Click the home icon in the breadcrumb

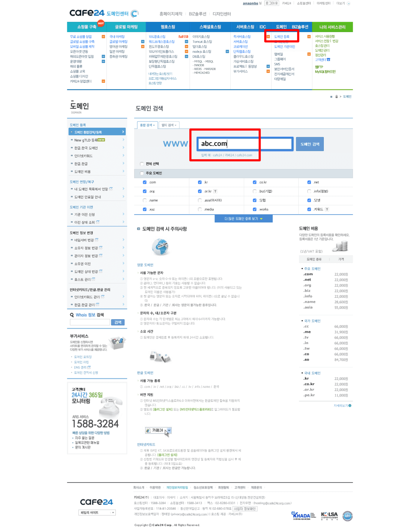coord(337,97)
